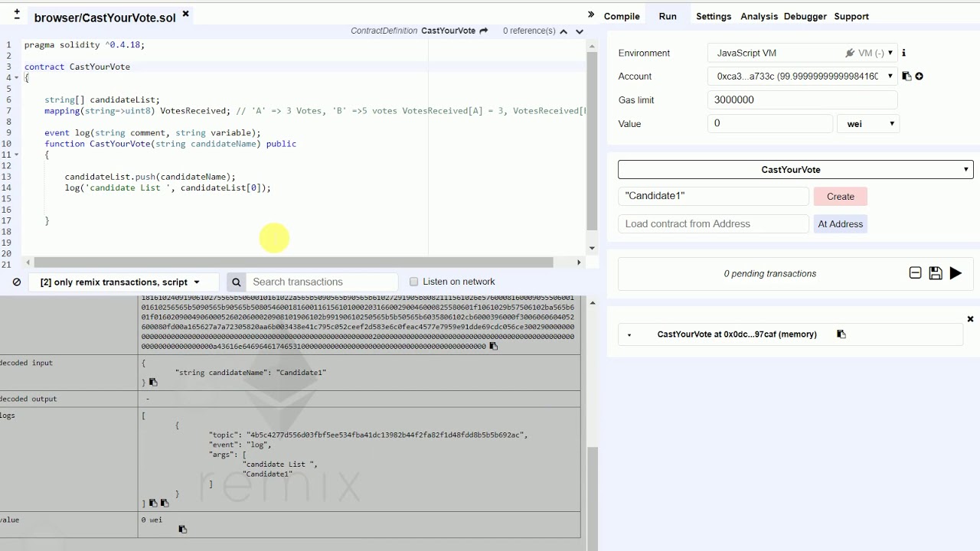
Task: Go to previous reference with up chevron
Action: tap(563, 31)
